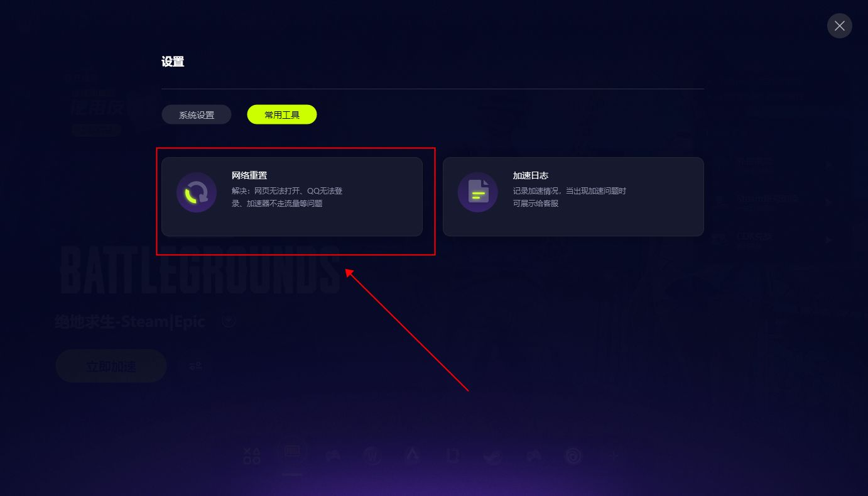Expand the arrow on the CDK兑换 entry
The image size is (868, 496).
tap(829, 240)
